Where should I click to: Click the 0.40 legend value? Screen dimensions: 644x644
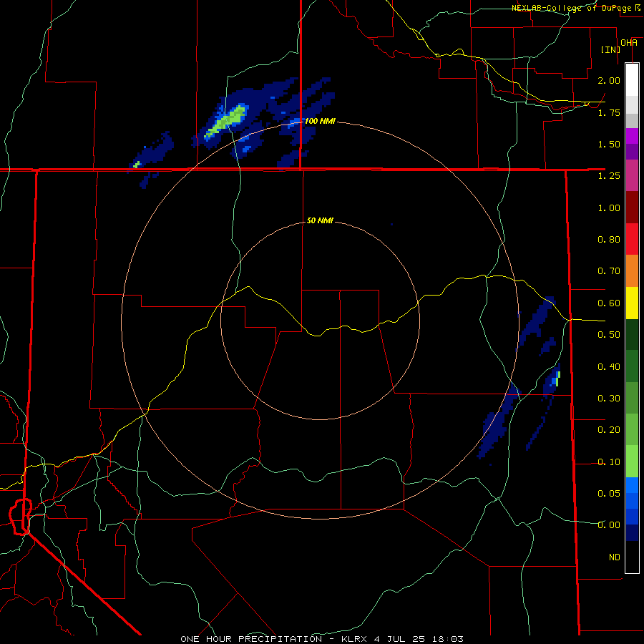[x=609, y=367]
